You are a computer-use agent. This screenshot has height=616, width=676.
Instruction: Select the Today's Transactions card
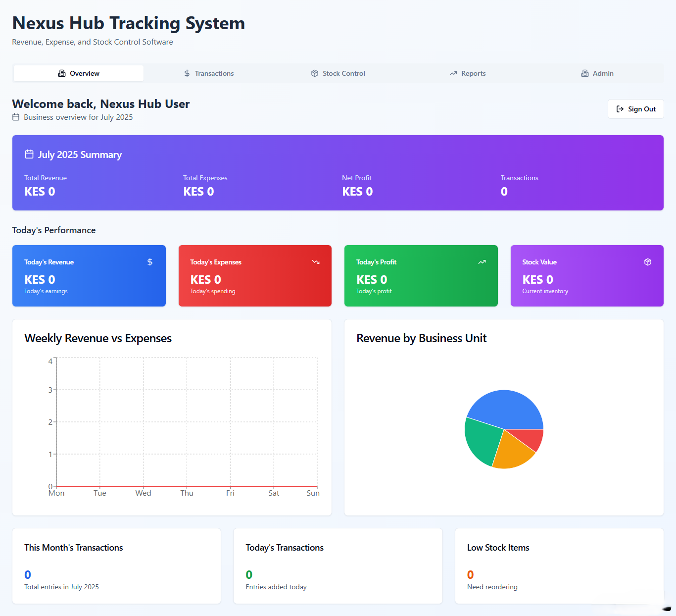coord(338,565)
